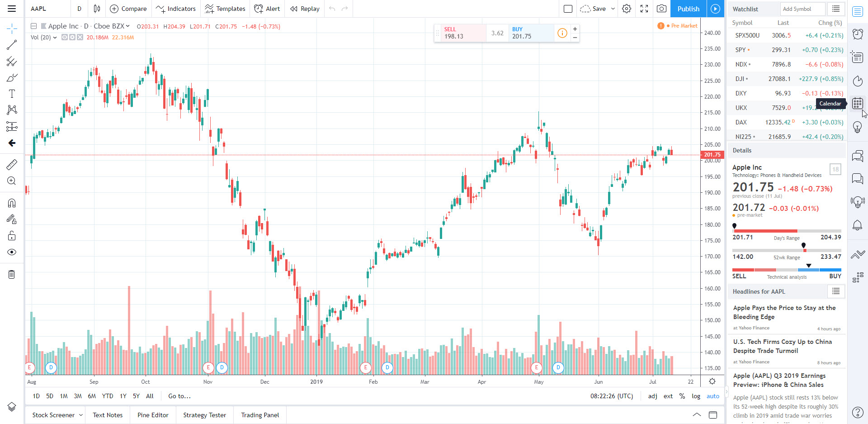The height and width of the screenshot is (424, 868).
Task: Select the 1M time range
Action: [x=64, y=396]
